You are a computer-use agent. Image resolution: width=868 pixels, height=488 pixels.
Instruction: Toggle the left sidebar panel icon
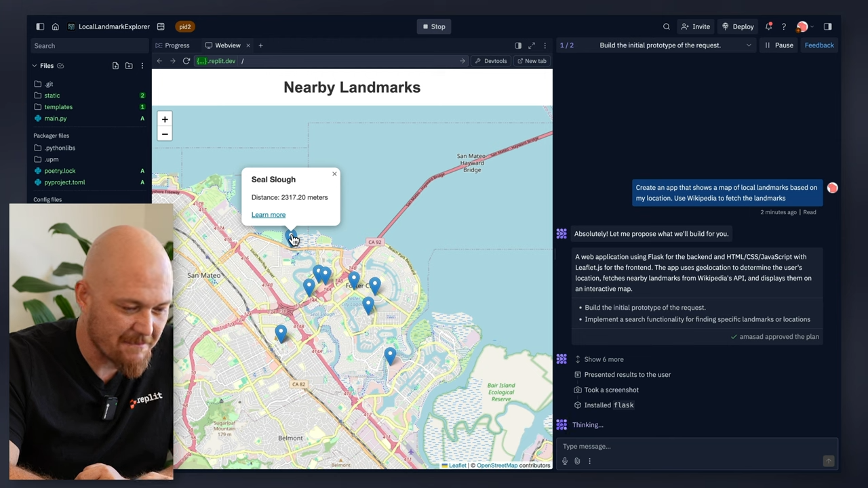[40, 26]
